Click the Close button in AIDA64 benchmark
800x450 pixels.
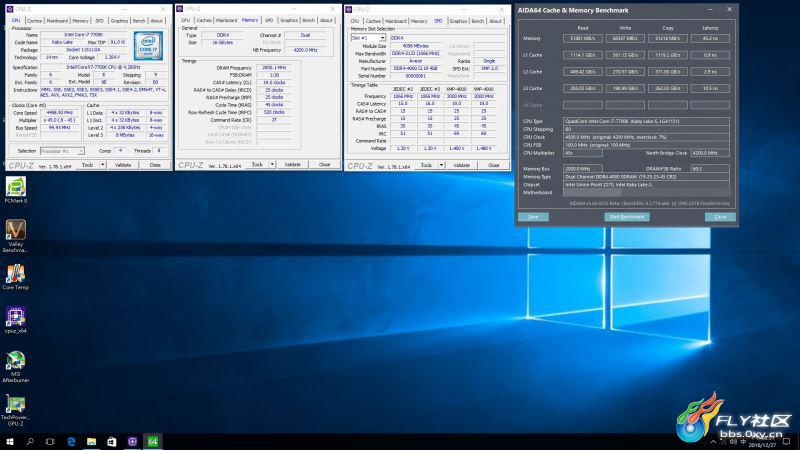pyautogui.click(x=720, y=217)
